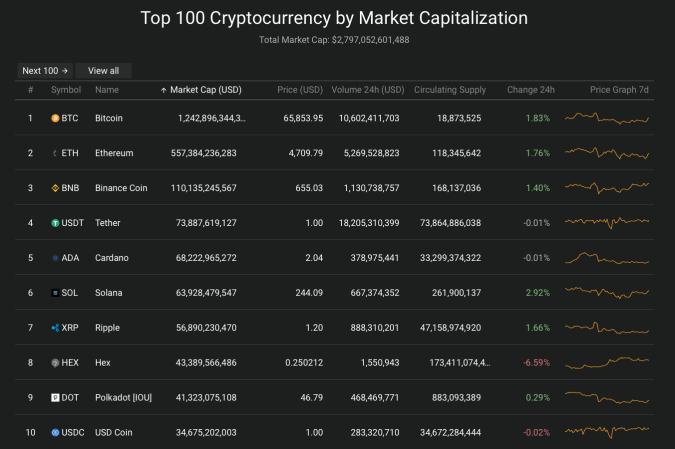The height and width of the screenshot is (449, 675).
Task: Click Hex price 0.250212
Action: [304, 362]
